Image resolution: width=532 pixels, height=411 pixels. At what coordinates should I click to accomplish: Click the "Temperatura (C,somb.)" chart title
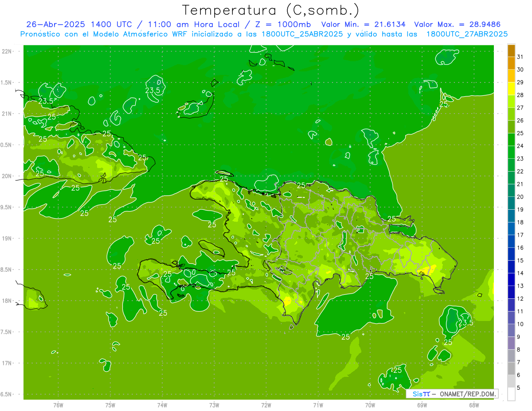tap(270, 10)
